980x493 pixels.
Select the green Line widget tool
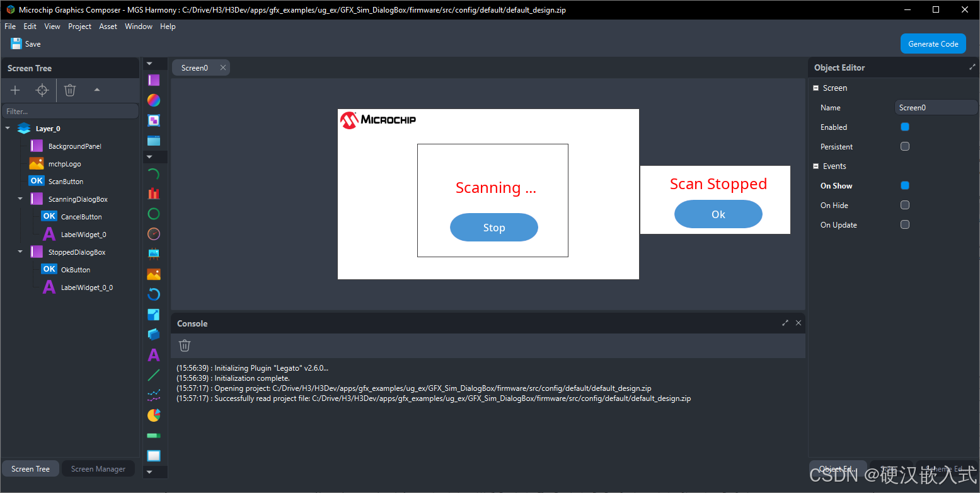pyautogui.click(x=154, y=375)
